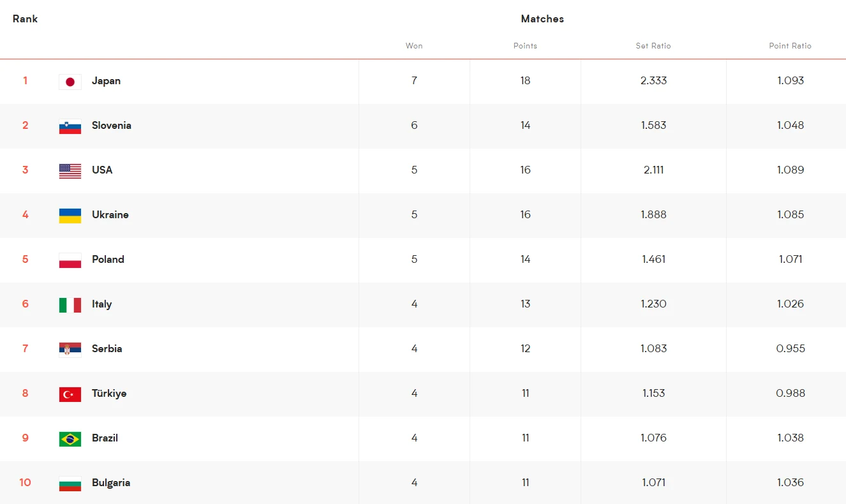Select the USA flag icon
The width and height of the screenshot is (846, 504).
[x=70, y=171]
